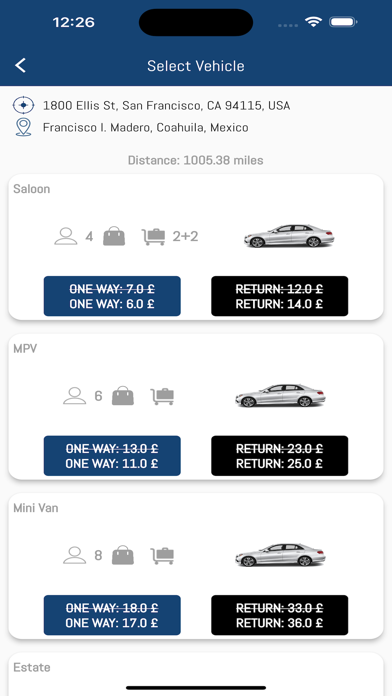
Task: Tap the MPV passenger icon
Action: point(75,395)
